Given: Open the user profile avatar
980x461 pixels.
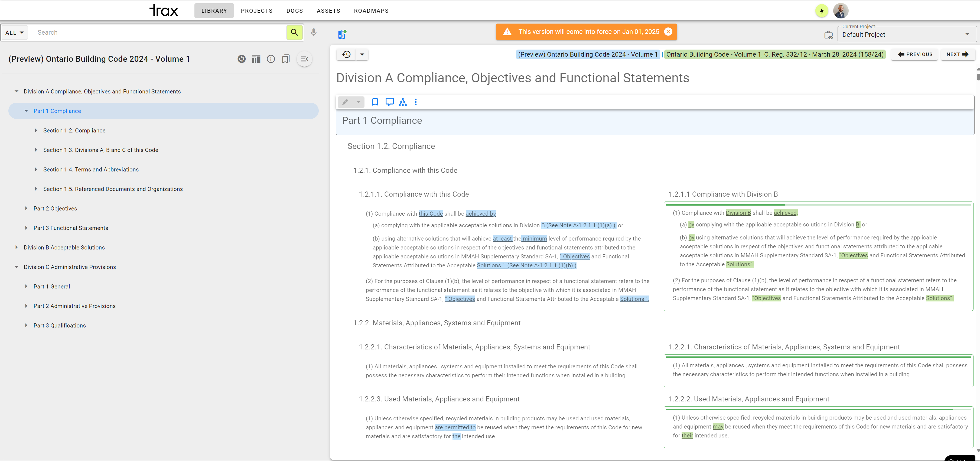Looking at the screenshot, I should point(841,11).
